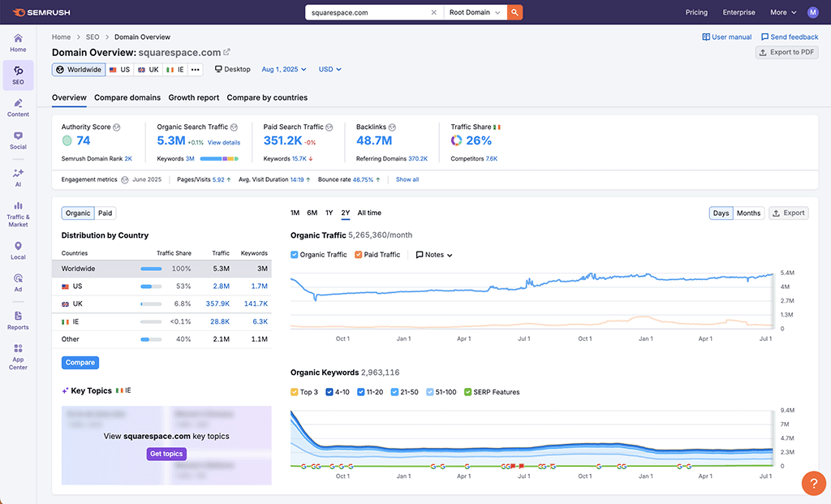Open the View details link
This screenshot has width=831, height=504.
click(224, 143)
